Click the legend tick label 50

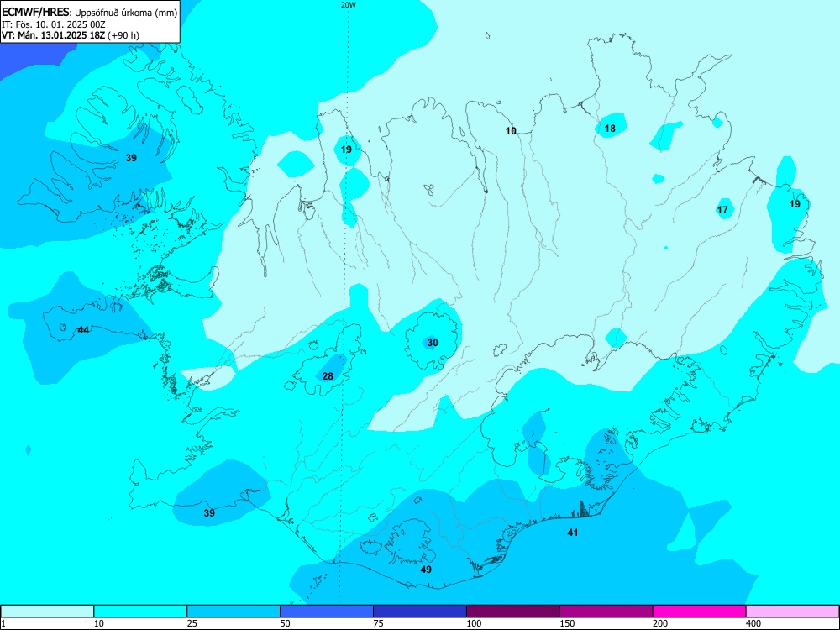tap(286, 623)
